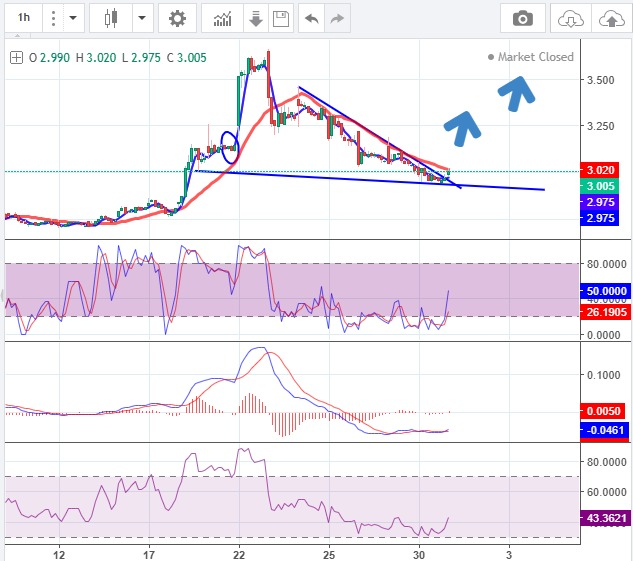Open chart settings via the gear icon
Image resolution: width=633 pixels, height=561 pixels.
177,18
